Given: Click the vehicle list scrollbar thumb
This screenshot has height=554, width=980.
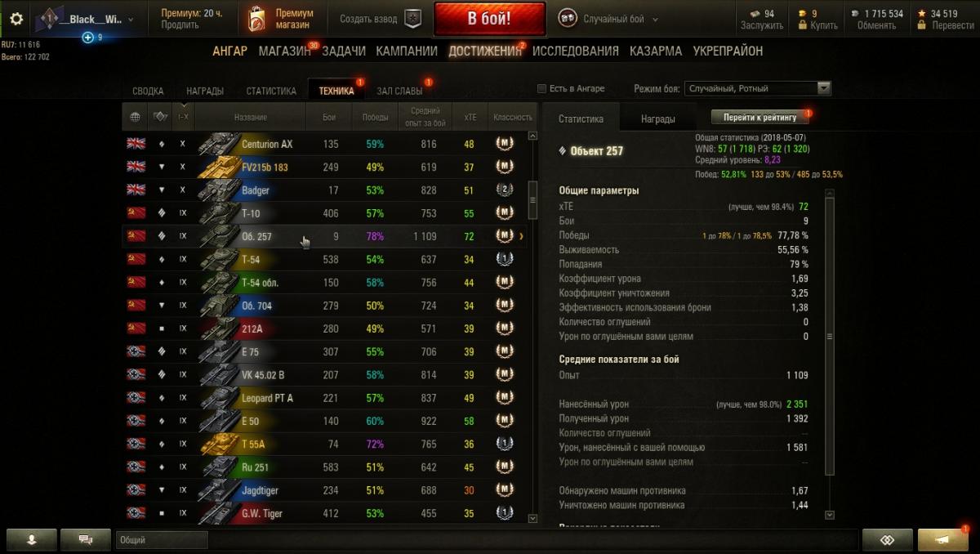Looking at the screenshot, I should (x=533, y=200).
